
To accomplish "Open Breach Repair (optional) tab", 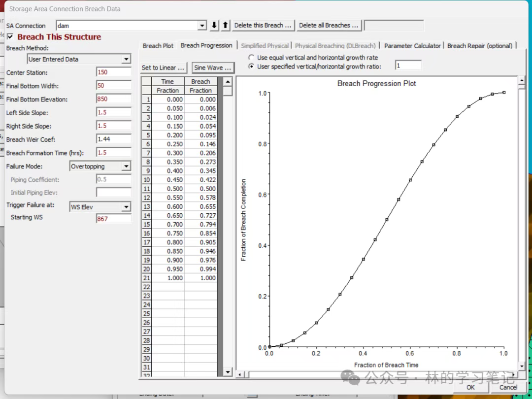I will (479, 46).
